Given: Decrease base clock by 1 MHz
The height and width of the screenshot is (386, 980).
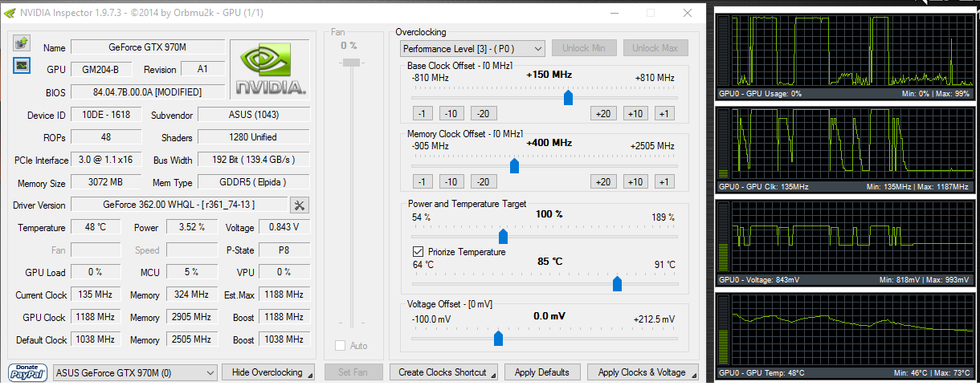Looking at the screenshot, I should 422,114.
